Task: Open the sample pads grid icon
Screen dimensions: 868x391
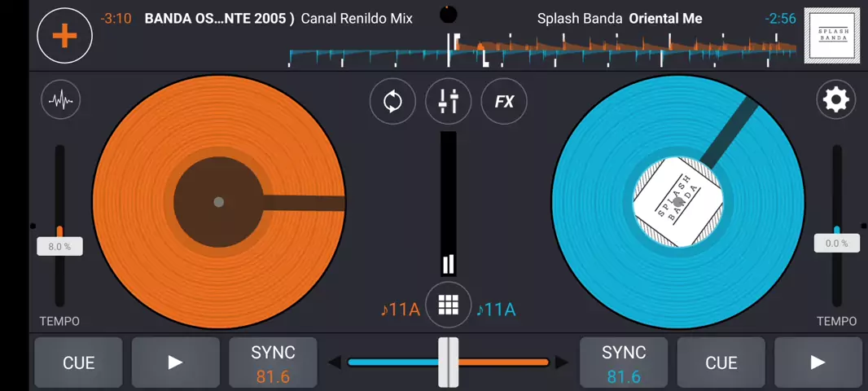Action: [448, 305]
